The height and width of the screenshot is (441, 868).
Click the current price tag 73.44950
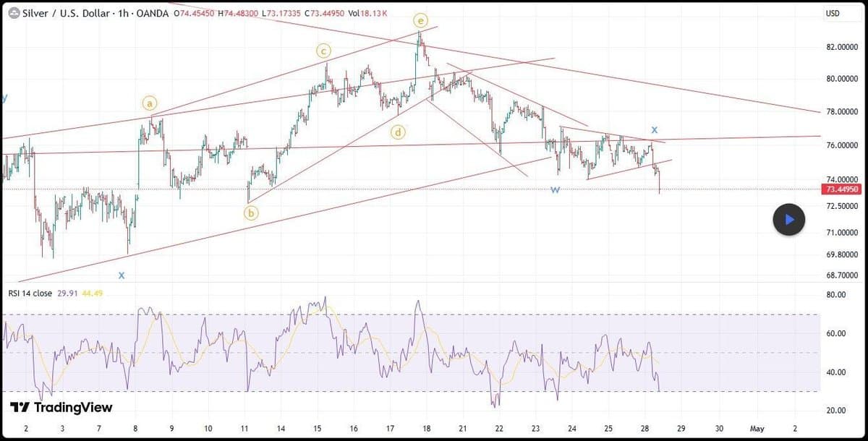[x=842, y=189]
